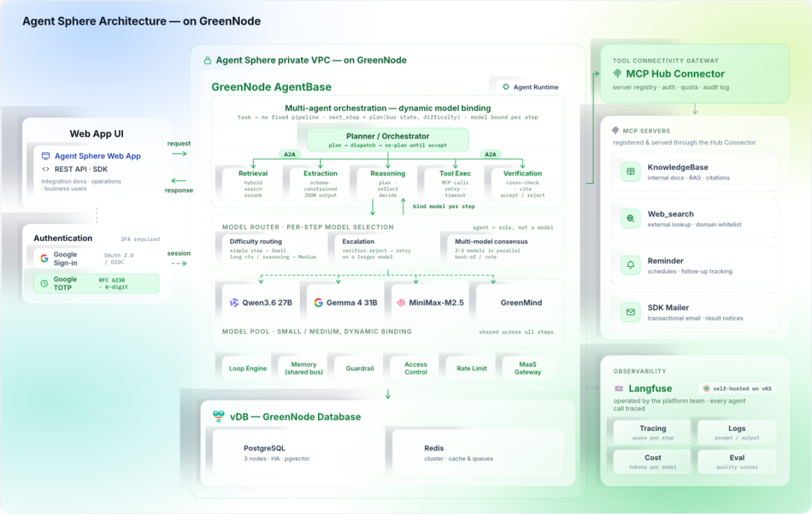Click the Google Sign-in label
The image size is (812, 514).
coord(66,259)
